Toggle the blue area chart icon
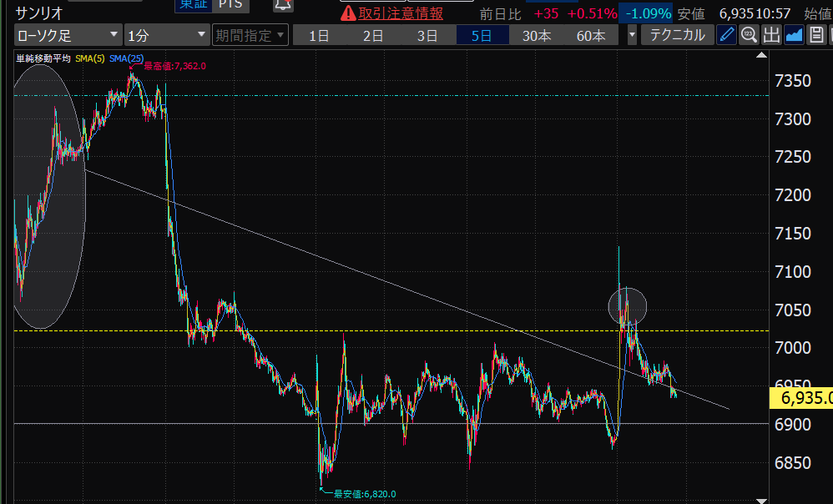The image size is (833, 504). pyautogui.click(x=794, y=35)
